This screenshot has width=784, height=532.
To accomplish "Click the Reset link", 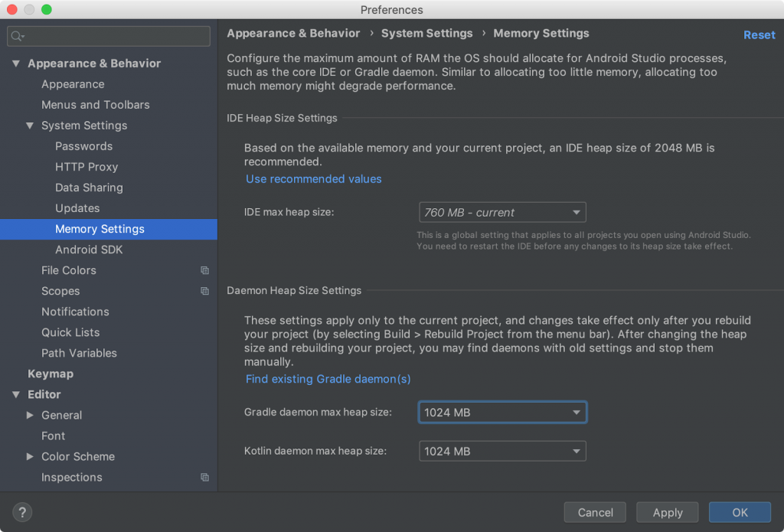I will point(759,34).
